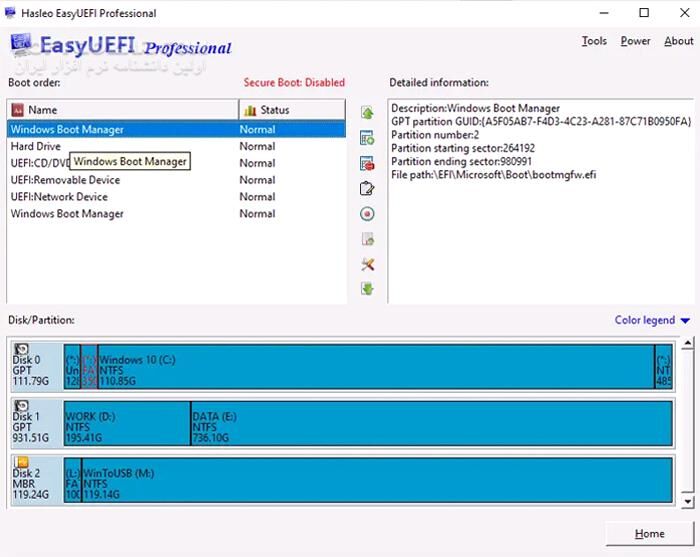Move selected boot entry up
Image resolution: width=700 pixels, height=557 pixels.
[x=367, y=112]
